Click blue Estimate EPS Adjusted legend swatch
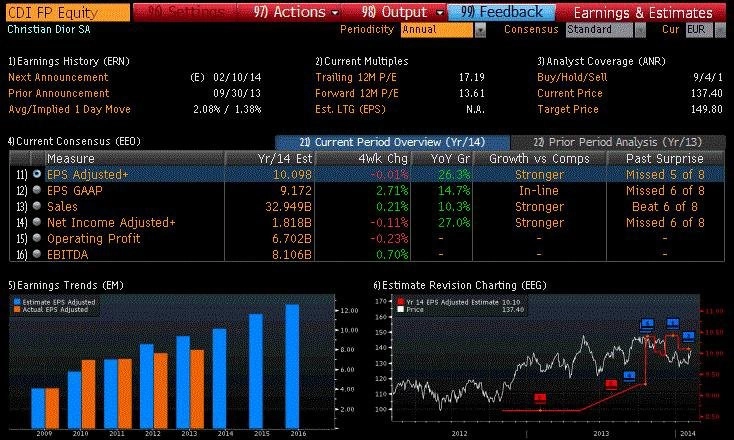The image size is (734, 440). (x=17, y=302)
